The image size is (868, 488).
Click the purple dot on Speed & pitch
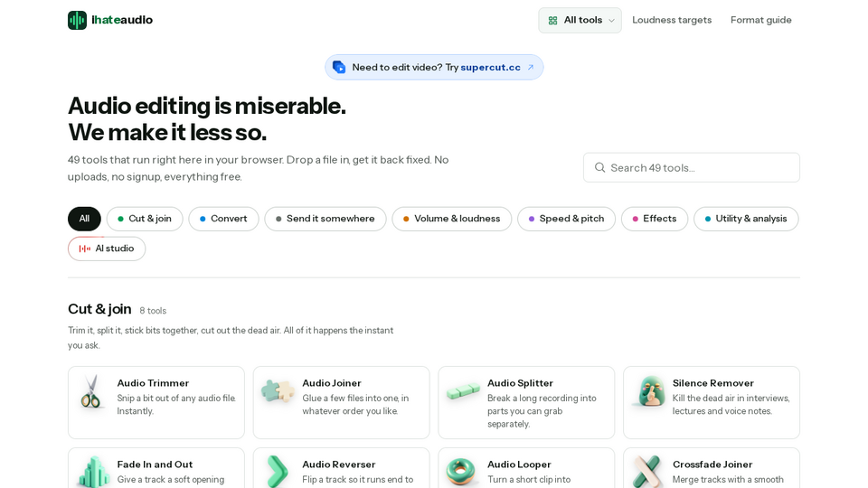point(532,219)
